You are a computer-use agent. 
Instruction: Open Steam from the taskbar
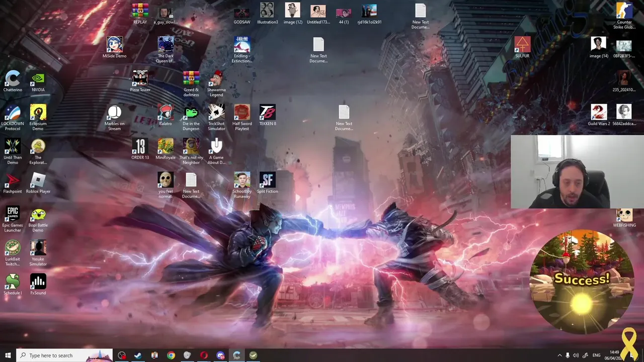click(x=137, y=355)
